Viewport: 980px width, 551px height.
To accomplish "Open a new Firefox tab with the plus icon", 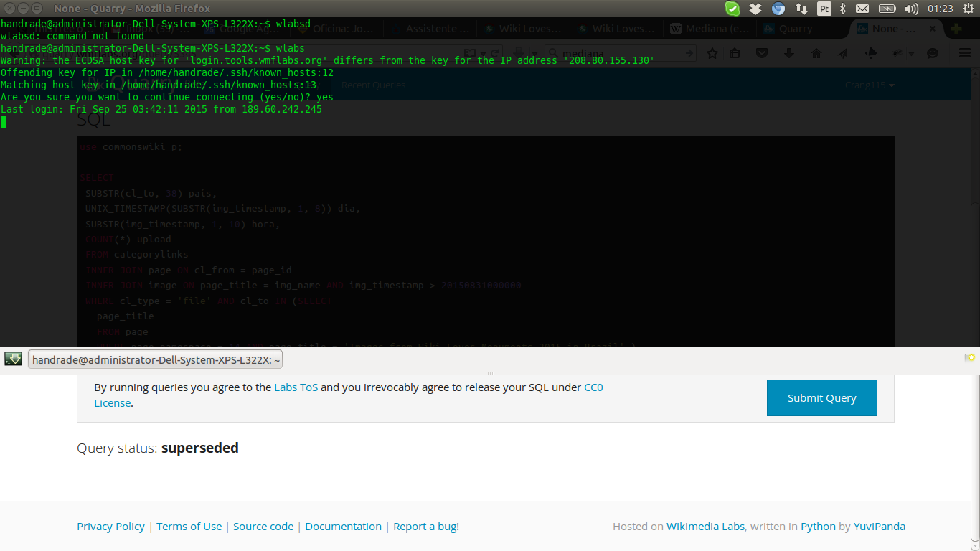I will pyautogui.click(x=956, y=29).
